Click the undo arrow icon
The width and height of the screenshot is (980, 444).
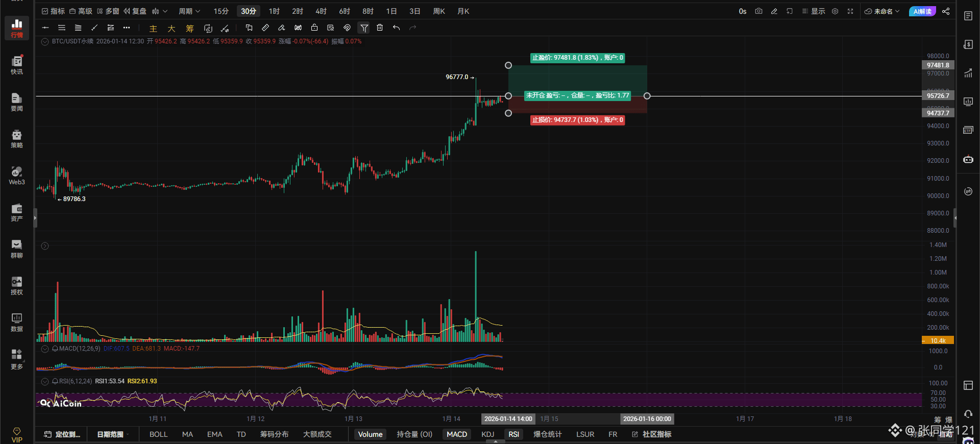coord(396,28)
